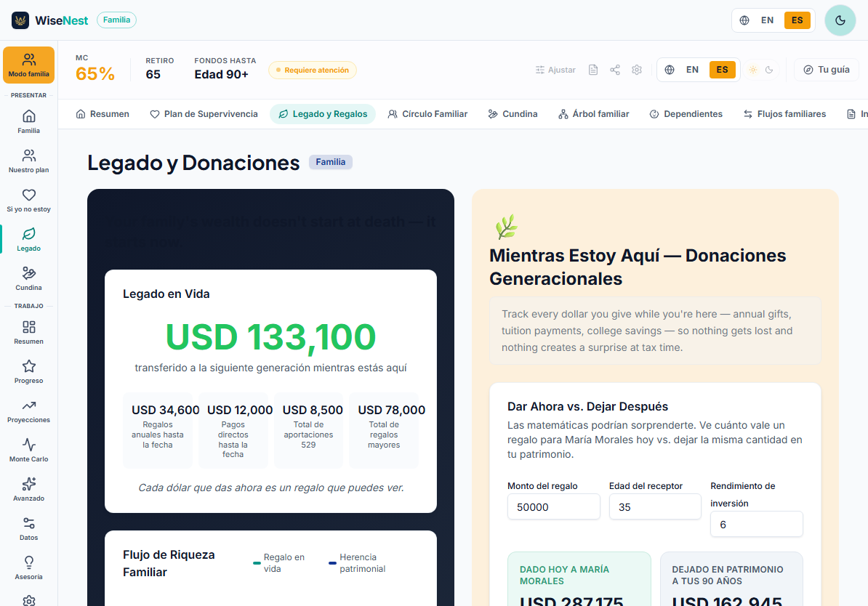The image size is (868, 606).
Task: Click the Requiere atención status badge
Action: point(312,70)
